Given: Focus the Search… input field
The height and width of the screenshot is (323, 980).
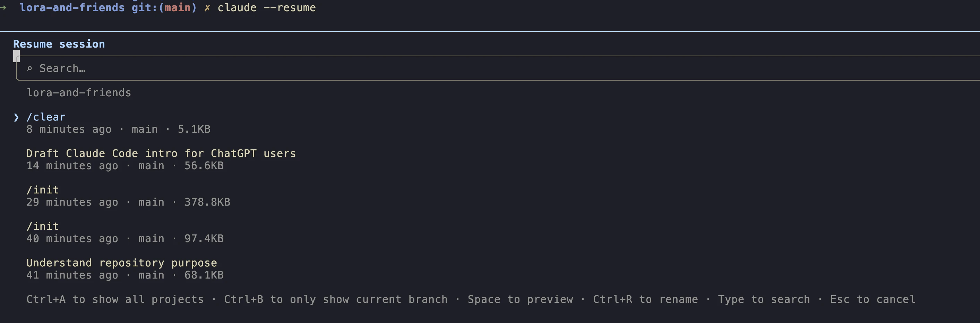Looking at the screenshot, I should [x=498, y=68].
